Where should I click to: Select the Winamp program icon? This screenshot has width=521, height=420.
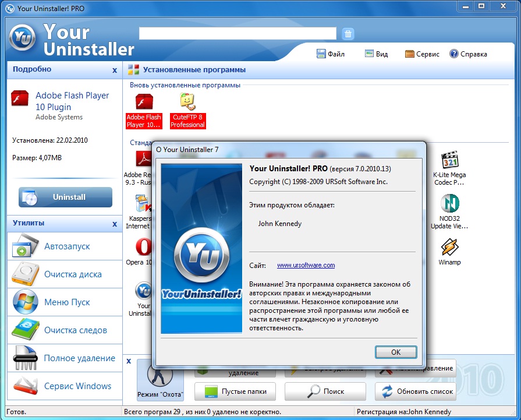[x=449, y=247]
